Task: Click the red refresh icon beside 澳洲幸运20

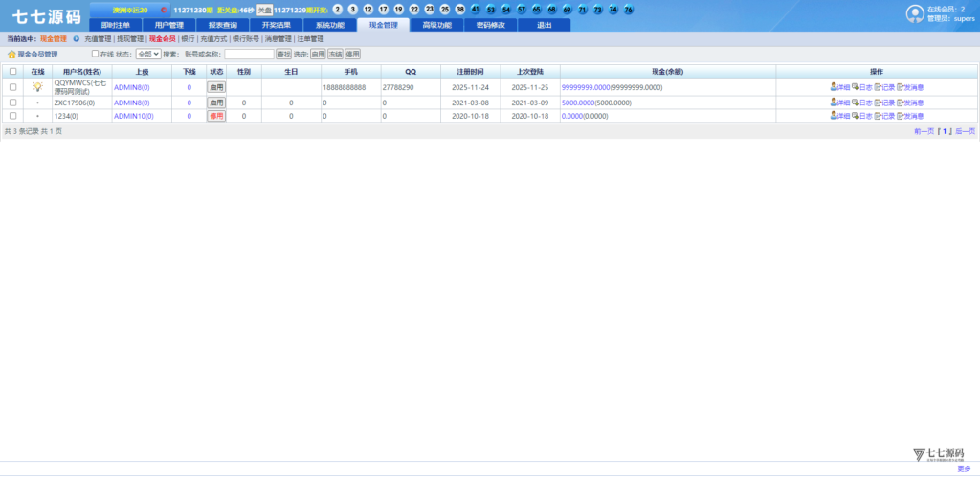Action: 164,10
